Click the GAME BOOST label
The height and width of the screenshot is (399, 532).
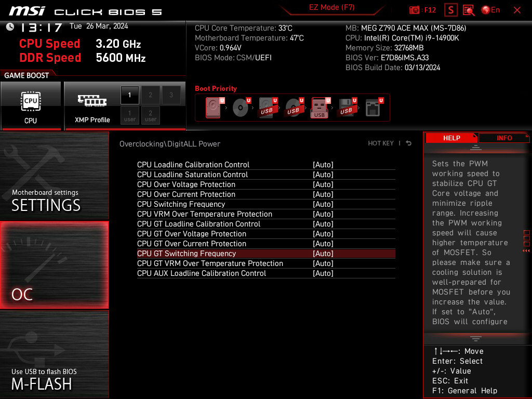26,75
